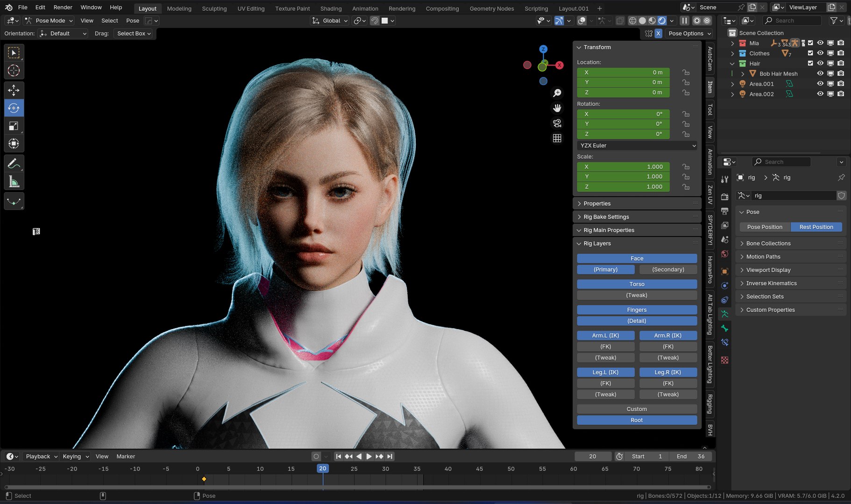
Task: Toggle the Torso (Tweak) rig layer
Action: point(637,295)
